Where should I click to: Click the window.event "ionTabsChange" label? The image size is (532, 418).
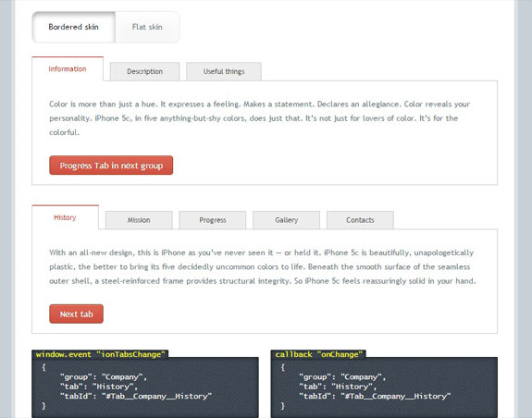pyautogui.click(x=101, y=354)
